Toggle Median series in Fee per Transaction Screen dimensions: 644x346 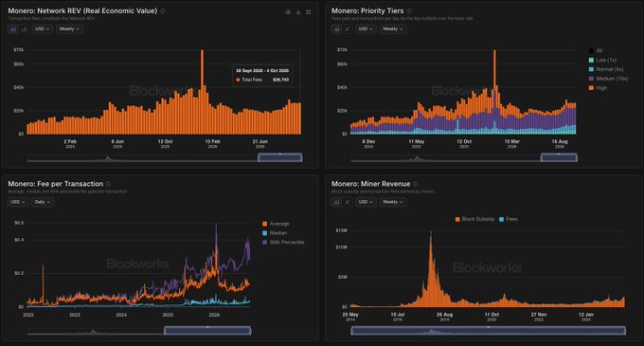[x=275, y=233]
